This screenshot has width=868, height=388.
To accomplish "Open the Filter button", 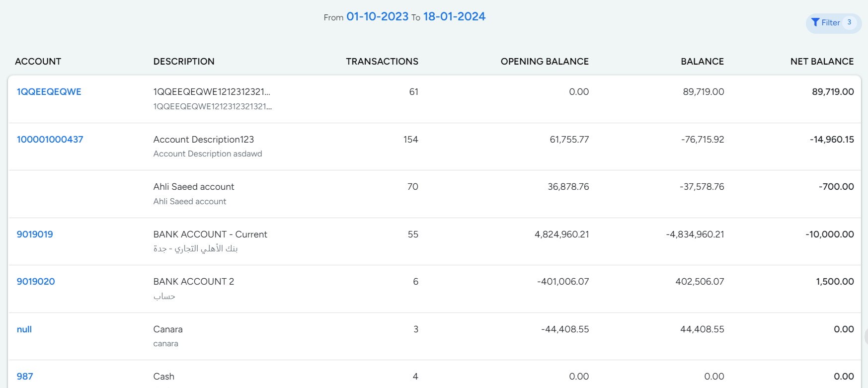I will tap(833, 23).
